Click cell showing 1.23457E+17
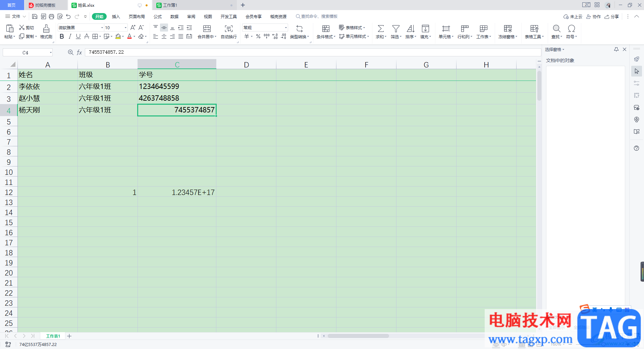Viewport: 644px width, 349px height. pyautogui.click(x=177, y=192)
